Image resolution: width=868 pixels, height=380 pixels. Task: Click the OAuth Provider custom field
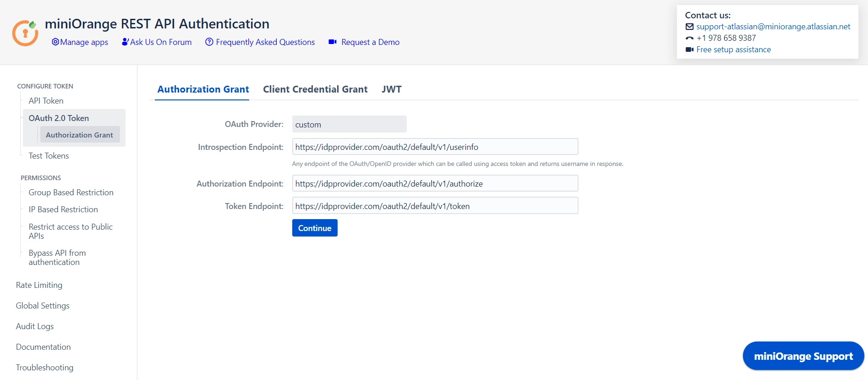(349, 124)
